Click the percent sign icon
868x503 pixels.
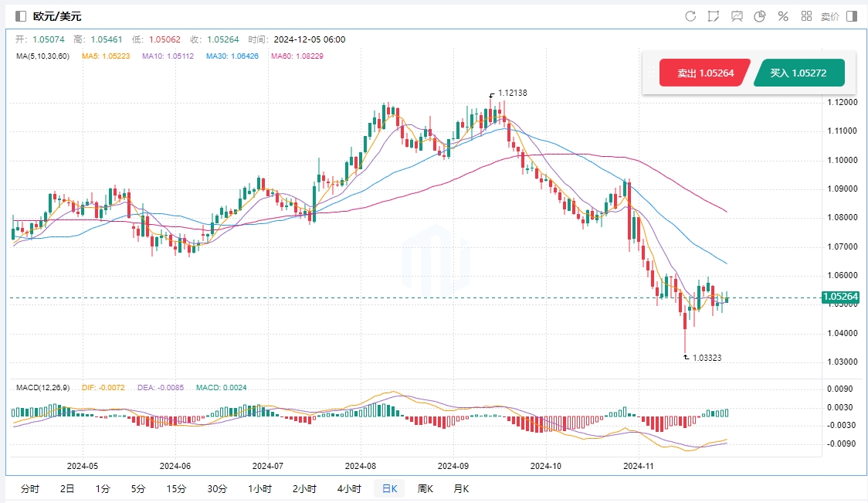point(783,16)
